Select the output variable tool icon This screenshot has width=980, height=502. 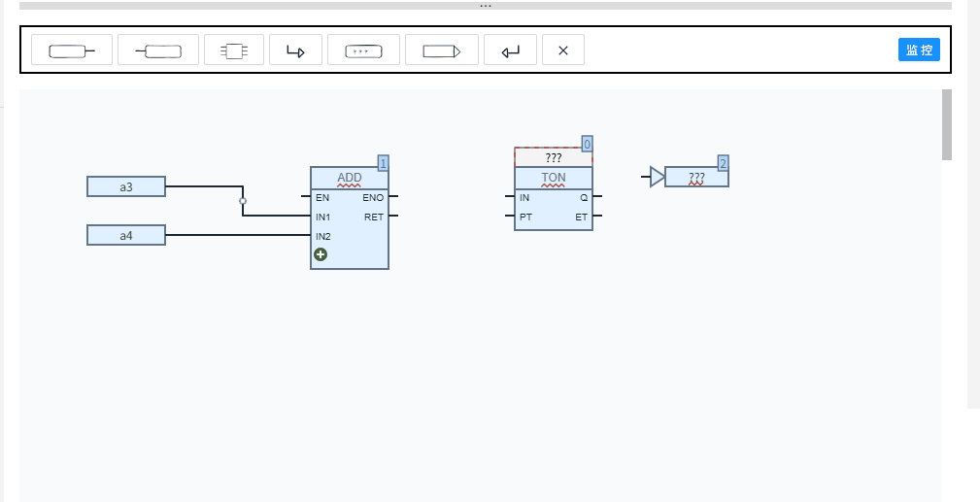[x=158, y=50]
